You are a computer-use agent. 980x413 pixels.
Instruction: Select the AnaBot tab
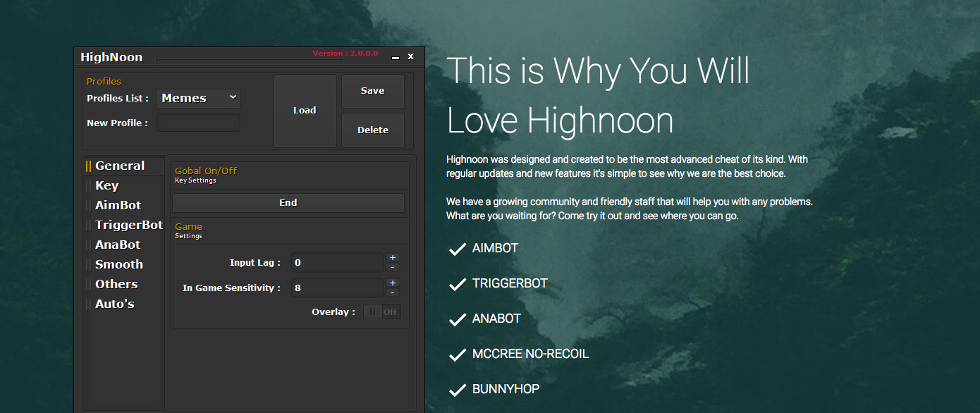coord(124,245)
